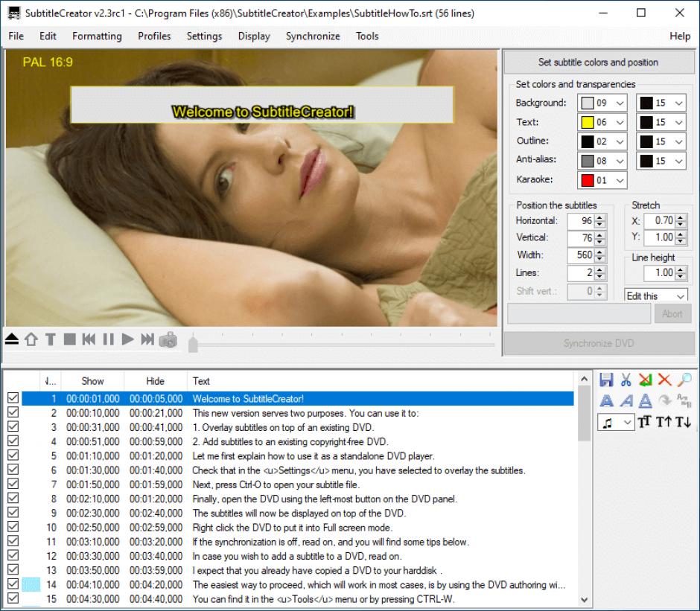
Task: Click the scissors cut icon
Action: [626, 380]
